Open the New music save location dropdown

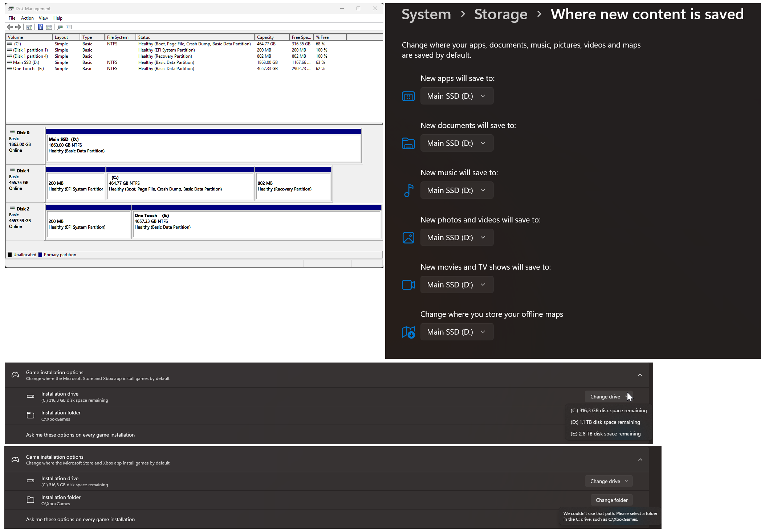click(x=457, y=190)
